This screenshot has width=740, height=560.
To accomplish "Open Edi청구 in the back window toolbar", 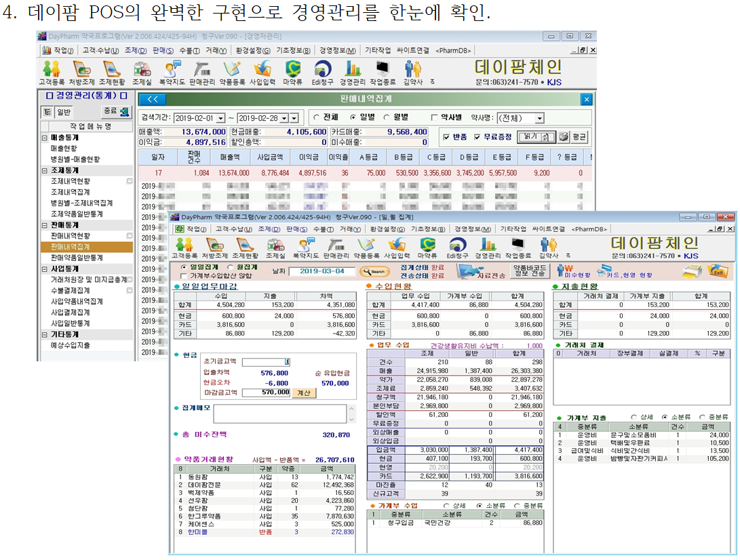I will tap(322, 73).
